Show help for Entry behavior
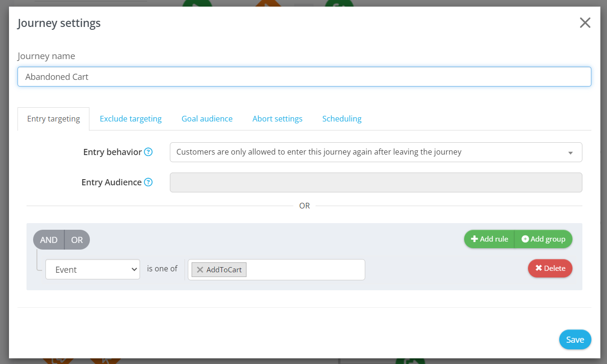 148,152
